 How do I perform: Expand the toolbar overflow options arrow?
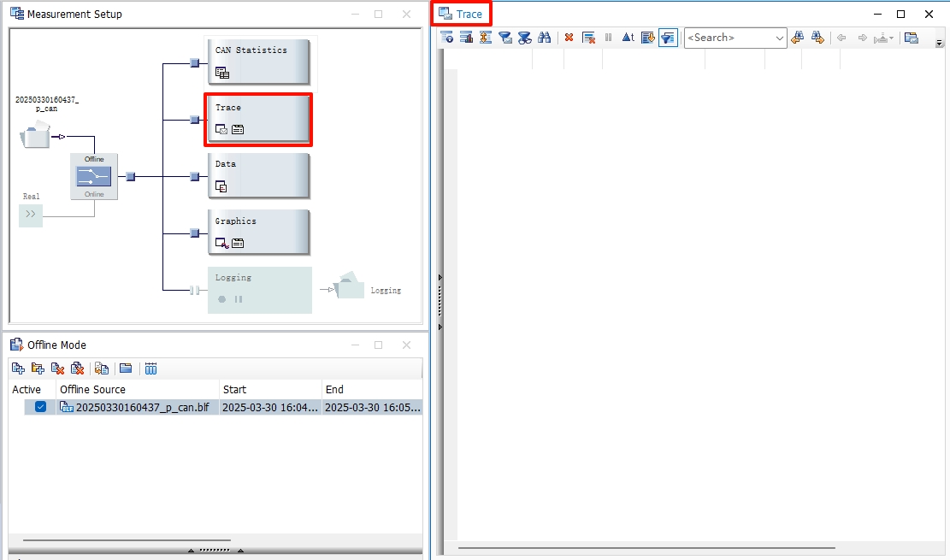[x=939, y=43]
